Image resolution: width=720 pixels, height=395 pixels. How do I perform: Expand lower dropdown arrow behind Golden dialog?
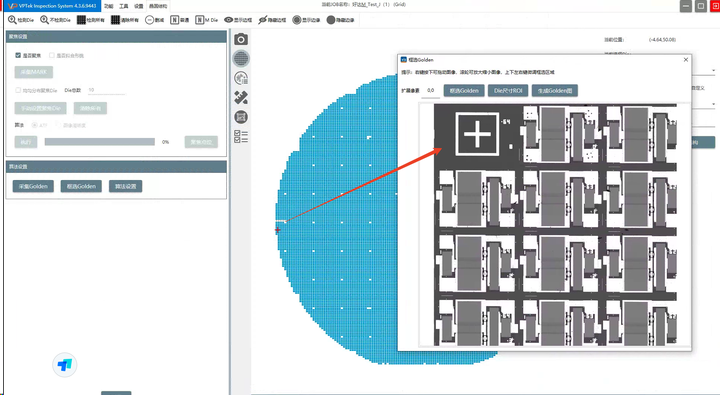point(713,104)
